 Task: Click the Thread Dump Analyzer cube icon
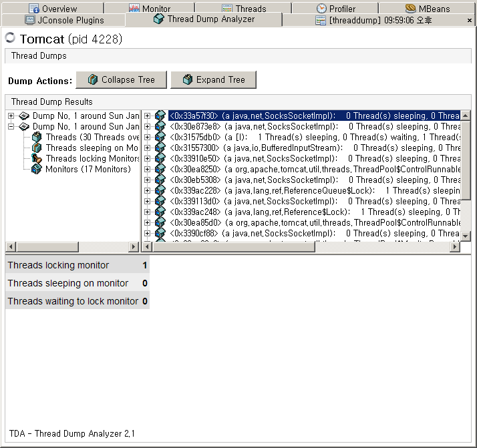[x=158, y=19]
